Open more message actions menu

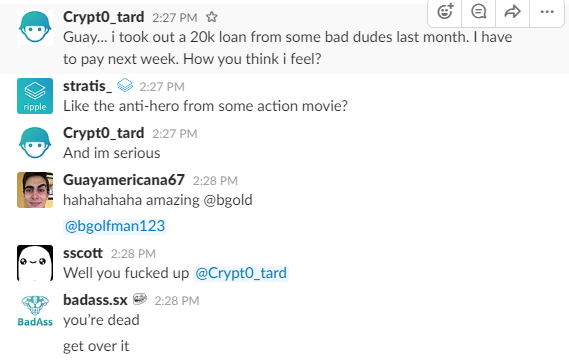tap(547, 12)
